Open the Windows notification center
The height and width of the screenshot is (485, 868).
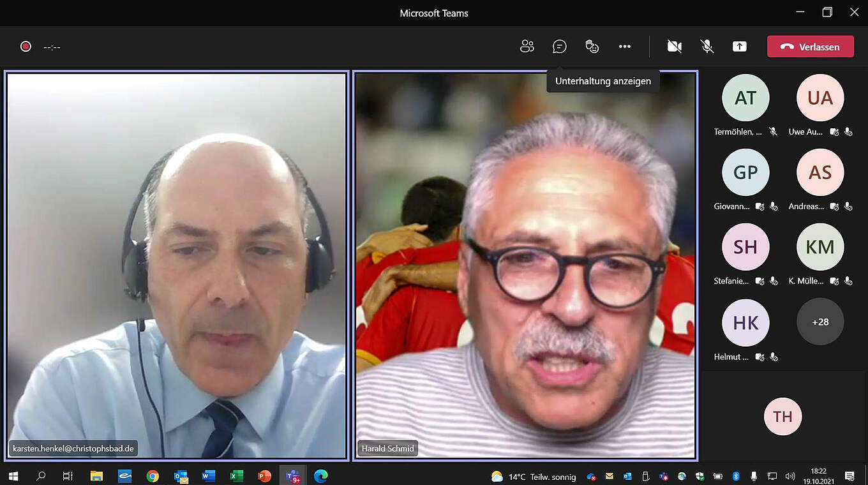tap(849, 476)
